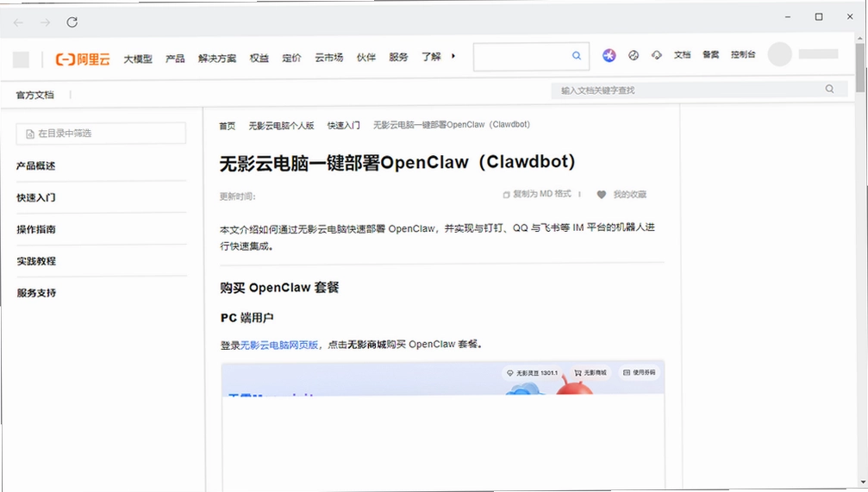Image resolution: width=868 pixels, height=492 pixels.
Task: Reload the page with the refresh icon
Action: [x=72, y=22]
